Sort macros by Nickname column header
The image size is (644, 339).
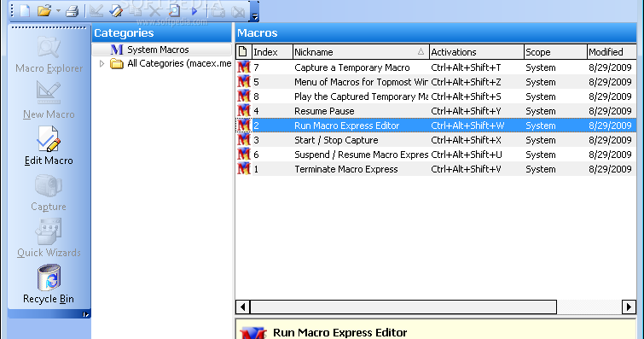(x=361, y=52)
